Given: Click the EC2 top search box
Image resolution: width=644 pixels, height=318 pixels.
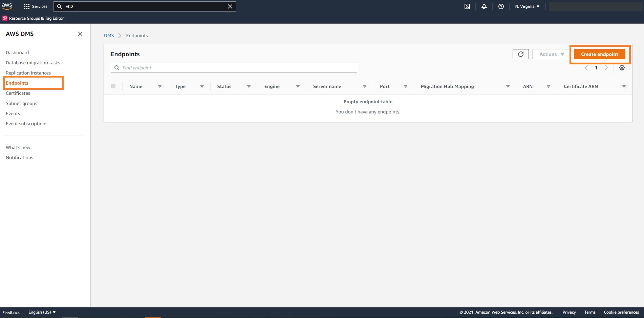Looking at the screenshot, I should (144, 6).
